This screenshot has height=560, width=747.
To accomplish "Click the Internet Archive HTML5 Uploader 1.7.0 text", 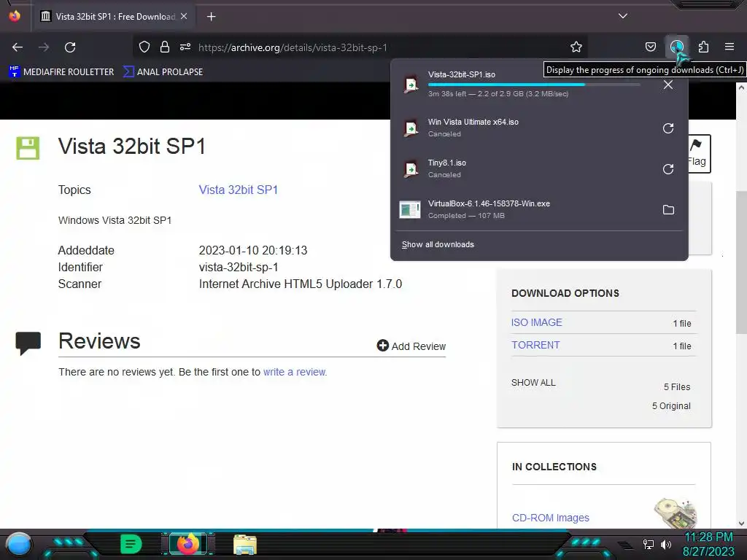I will (300, 284).
